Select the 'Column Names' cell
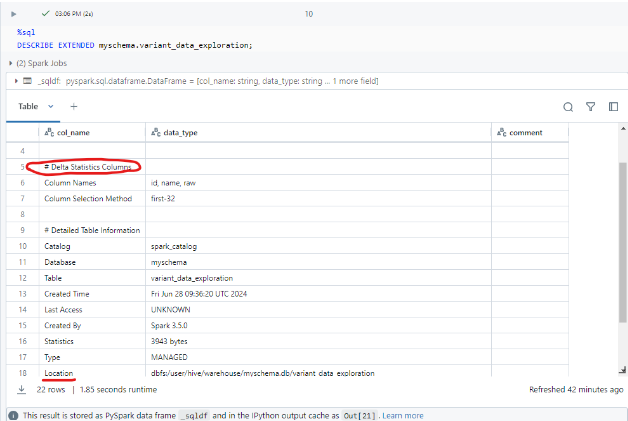 pos(92,183)
